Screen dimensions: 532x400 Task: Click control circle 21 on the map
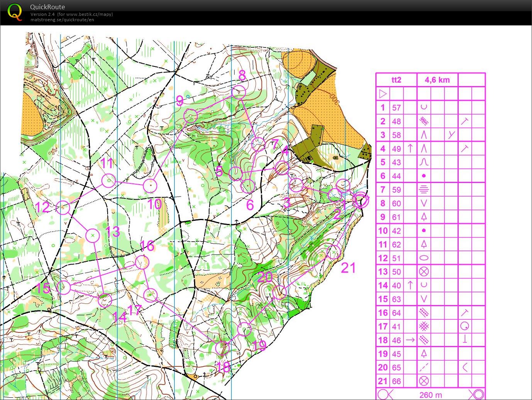coord(333,252)
